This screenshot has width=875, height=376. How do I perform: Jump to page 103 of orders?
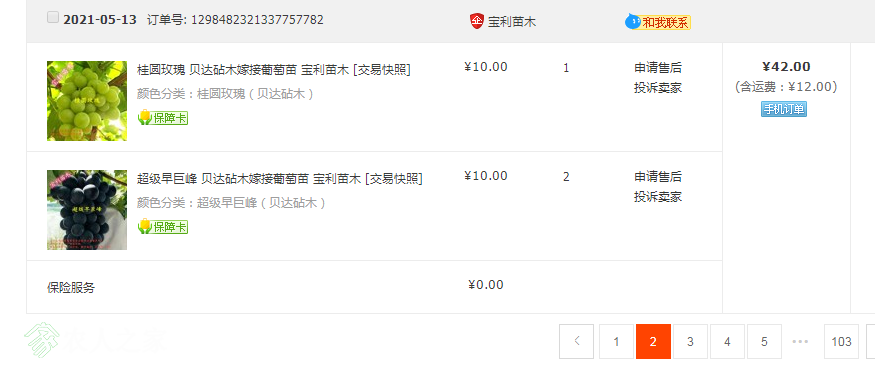point(841,341)
